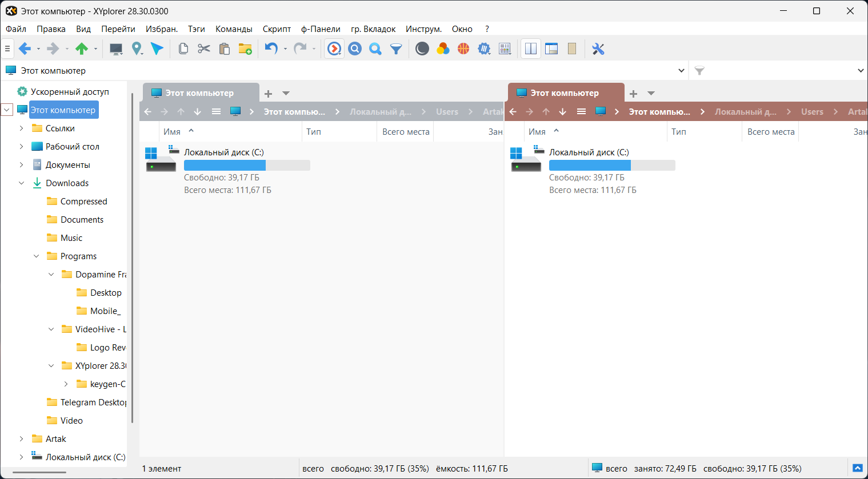Click the blue paper-plane go-to icon

(157, 49)
